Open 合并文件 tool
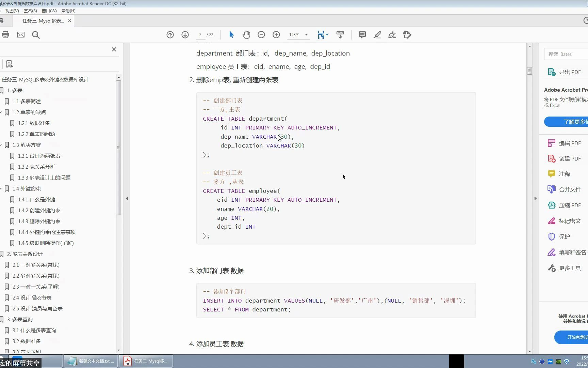588x368 pixels. pos(565,189)
